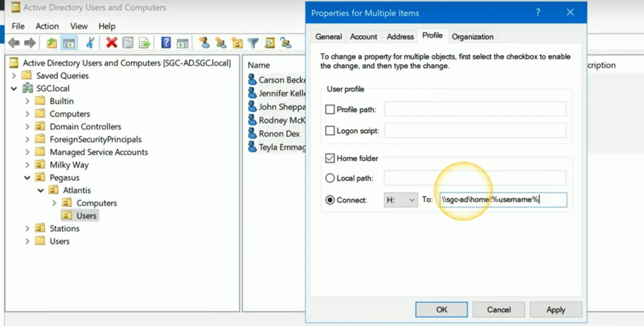
Task: Click the Cut scissors icon
Action: coord(90,43)
